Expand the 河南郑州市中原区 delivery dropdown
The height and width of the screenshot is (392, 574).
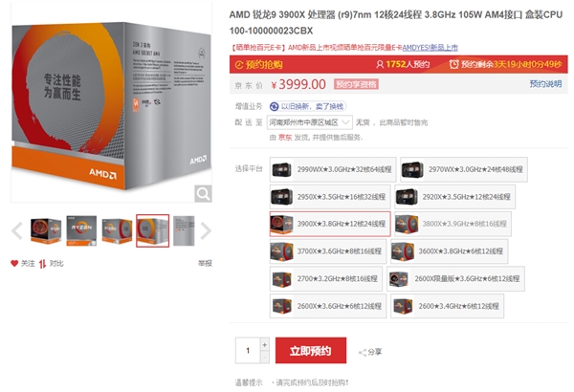pos(309,122)
